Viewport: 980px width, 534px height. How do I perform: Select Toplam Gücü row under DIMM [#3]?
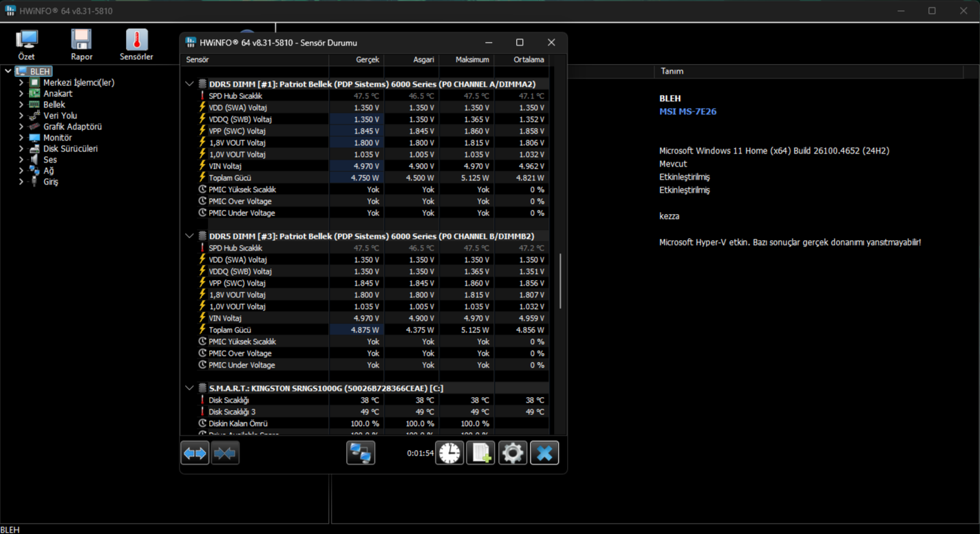pos(365,330)
